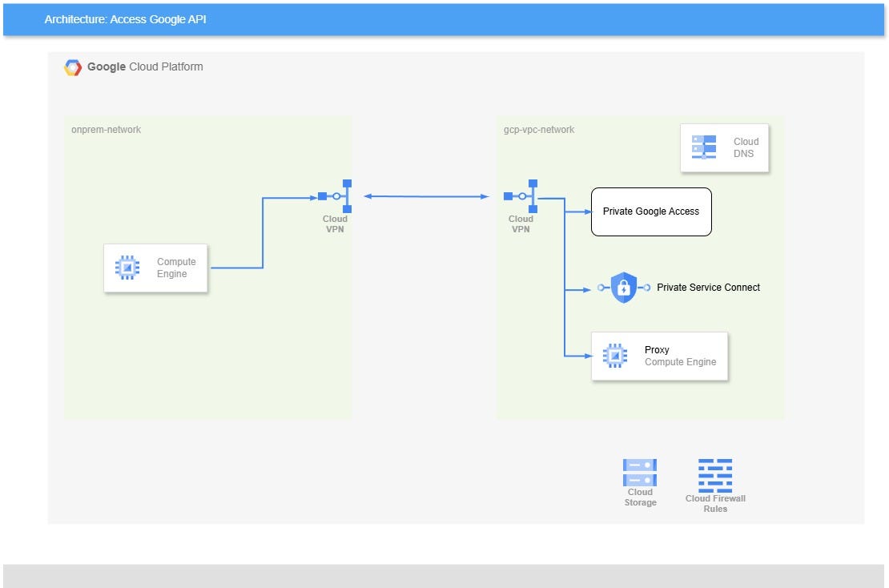The height and width of the screenshot is (588, 889).
Task: Click the Cloud DNS card
Action: click(x=724, y=147)
